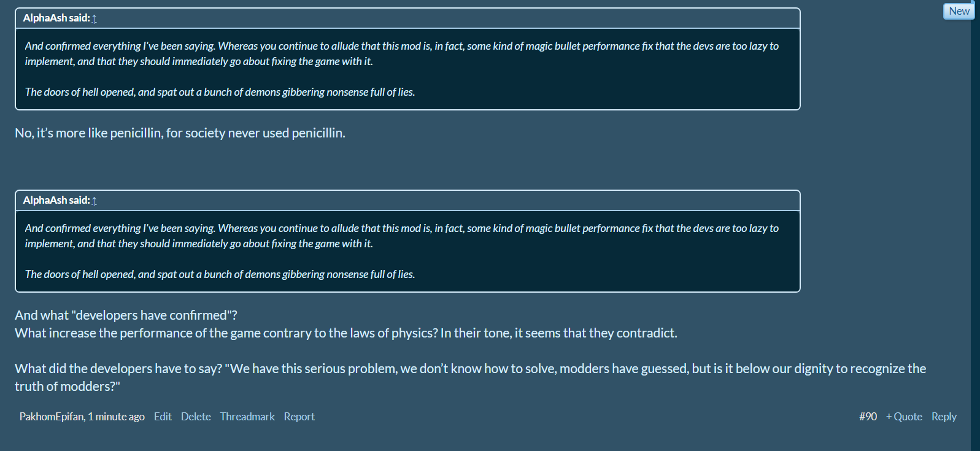Click the first "AlphaAsh said:" quote header

click(56, 18)
